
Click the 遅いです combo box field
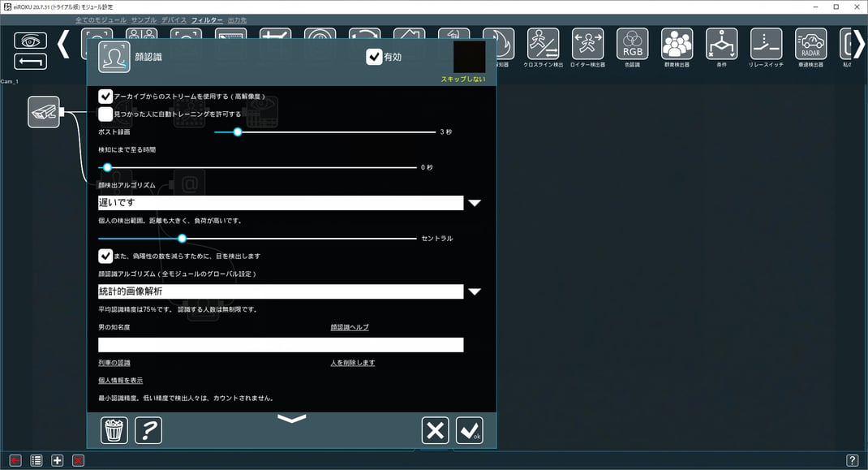[281, 203]
